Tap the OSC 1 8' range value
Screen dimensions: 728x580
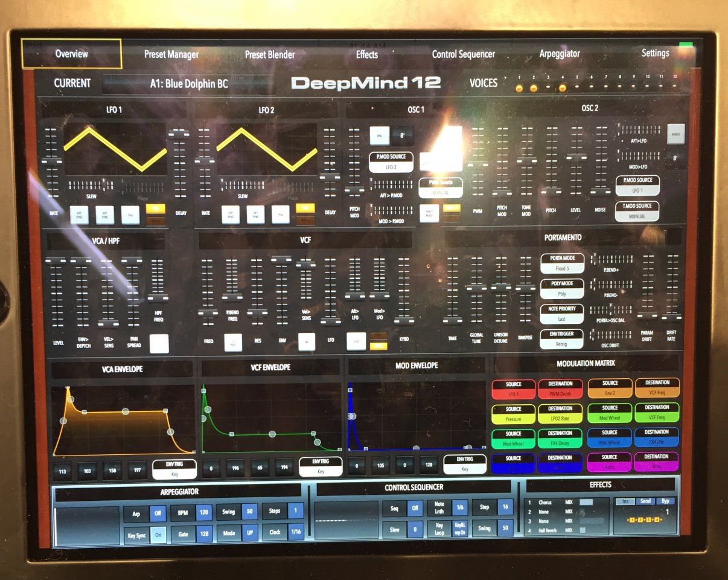[403, 135]
